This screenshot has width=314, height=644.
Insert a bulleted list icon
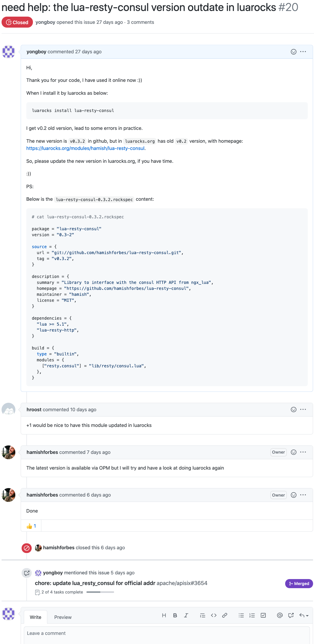click(x=241, y=615)
